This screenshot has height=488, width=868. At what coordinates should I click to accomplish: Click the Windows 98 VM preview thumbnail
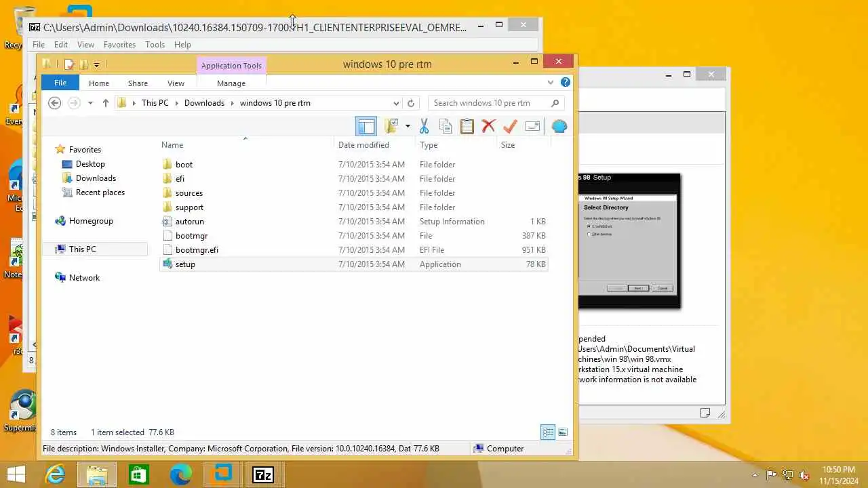629,241
